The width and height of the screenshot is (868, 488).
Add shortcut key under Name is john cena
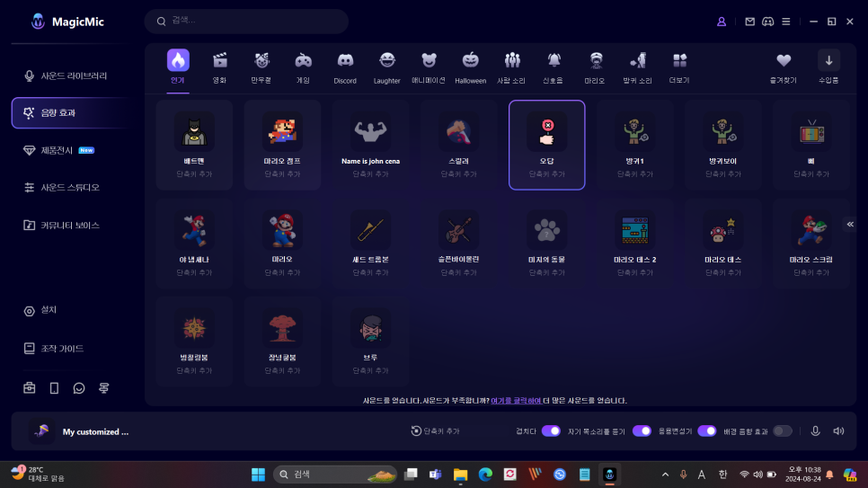click(x=370, y=174)
